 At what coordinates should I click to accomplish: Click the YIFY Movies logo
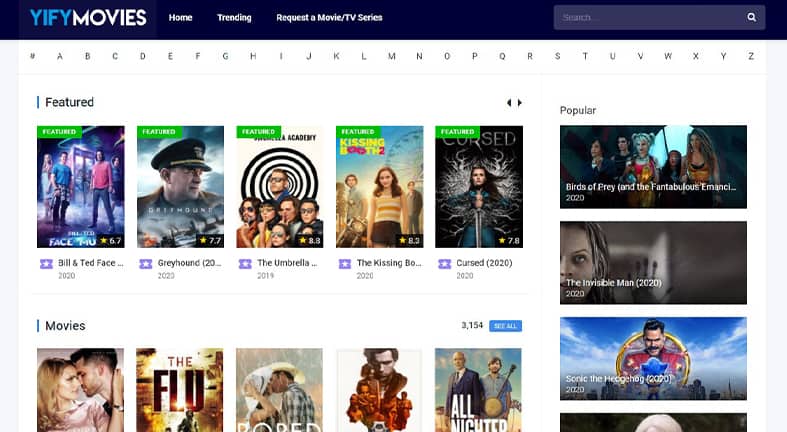88,18
